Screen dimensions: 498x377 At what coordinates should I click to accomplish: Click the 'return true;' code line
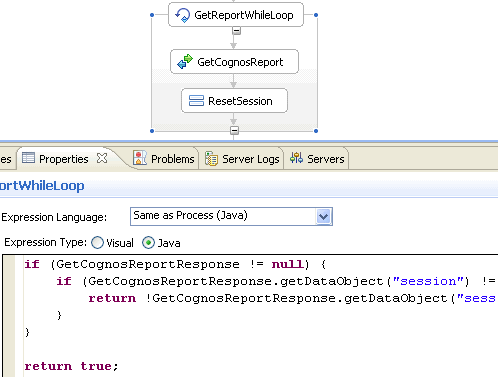(71, 366)
